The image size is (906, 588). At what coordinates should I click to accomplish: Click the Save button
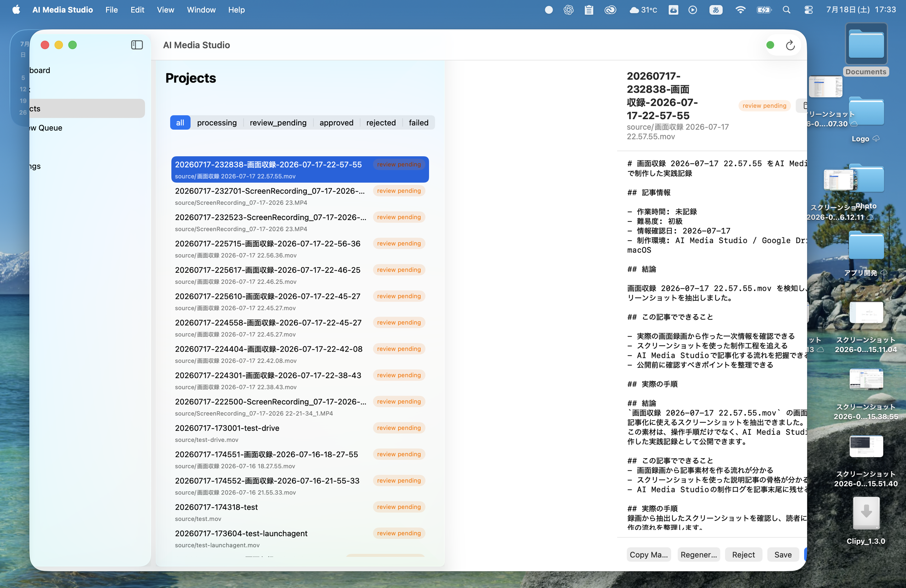point(782,554)
